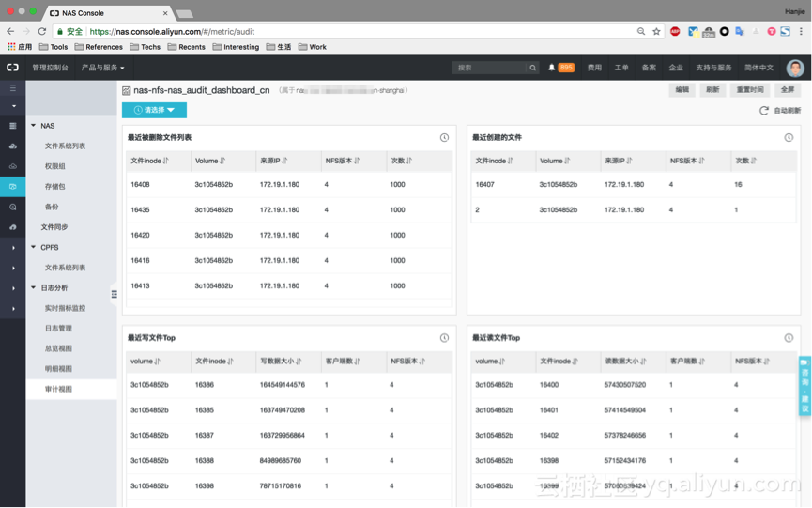Click the sidebar collapse handle icon
812x508 pixels.
pos(114,294)
